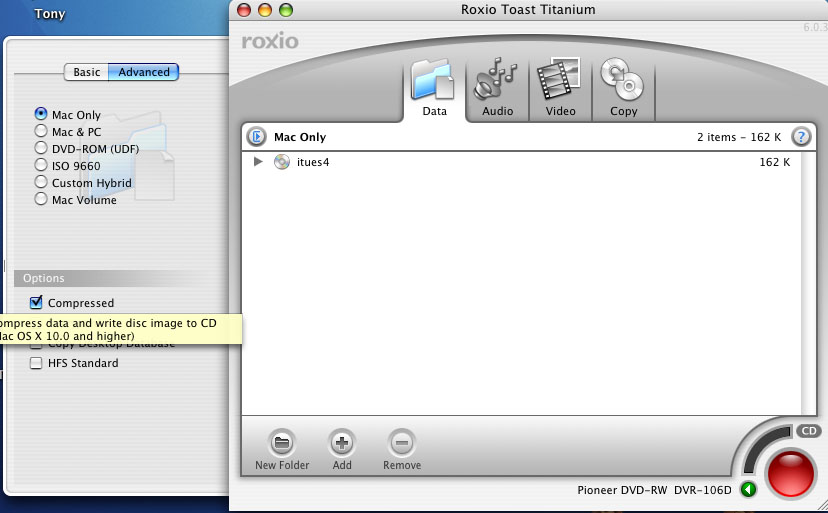Minimize Toast window with yellow button

pos(265,10)
